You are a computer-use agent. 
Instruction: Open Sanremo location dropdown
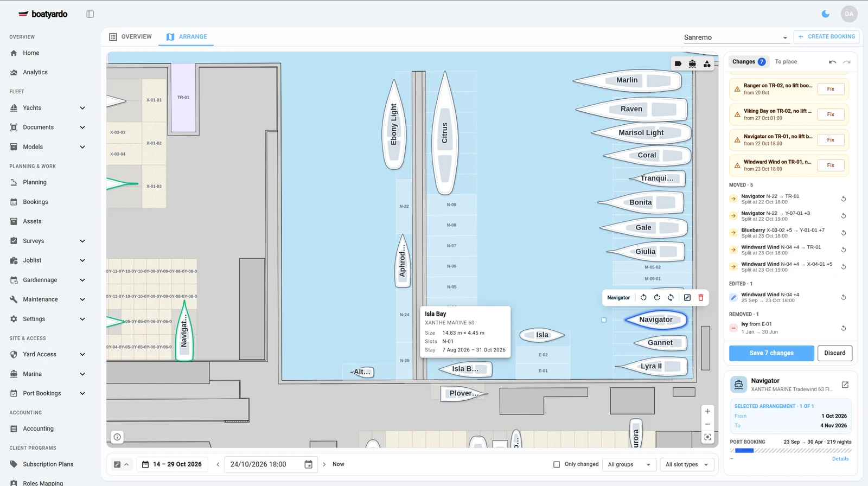(x=736, y=37)
